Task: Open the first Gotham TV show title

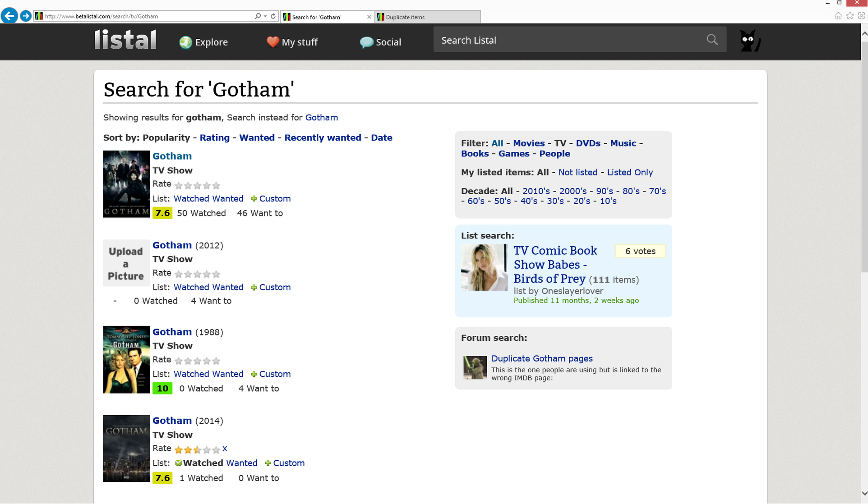Action: (x=172, y=156)
